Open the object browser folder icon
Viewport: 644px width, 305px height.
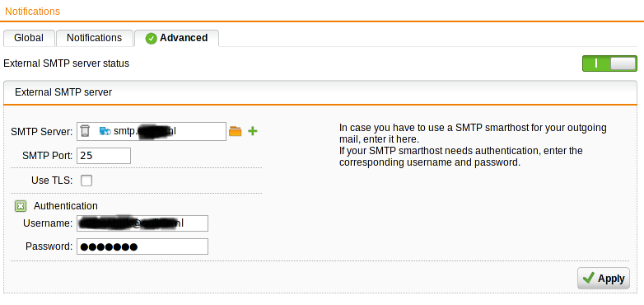click(235, 131)
